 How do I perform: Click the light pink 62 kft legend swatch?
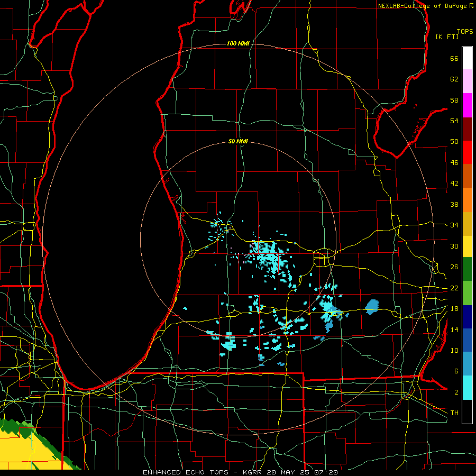467,81
